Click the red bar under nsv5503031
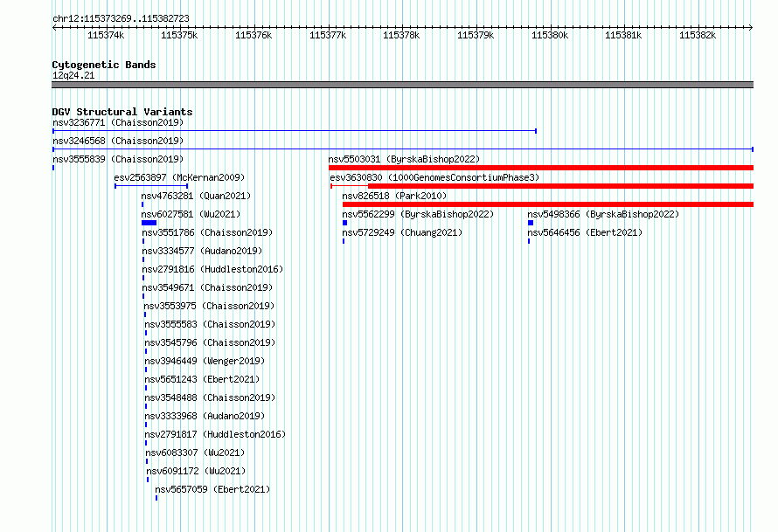This screenshot has height=532, width=778. pyautogui.click(x=541, y=168)
